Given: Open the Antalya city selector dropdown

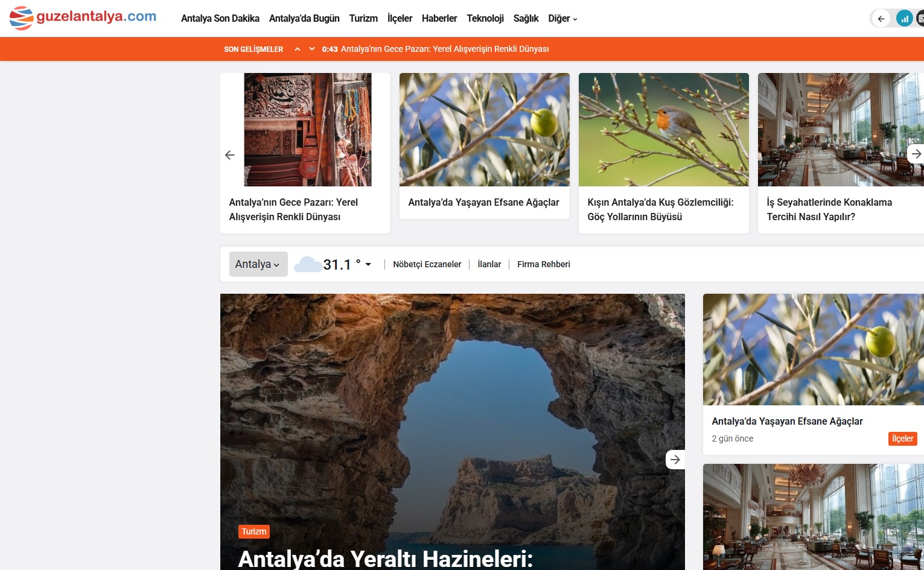Looking at the screenshot, I should point(258,264).
